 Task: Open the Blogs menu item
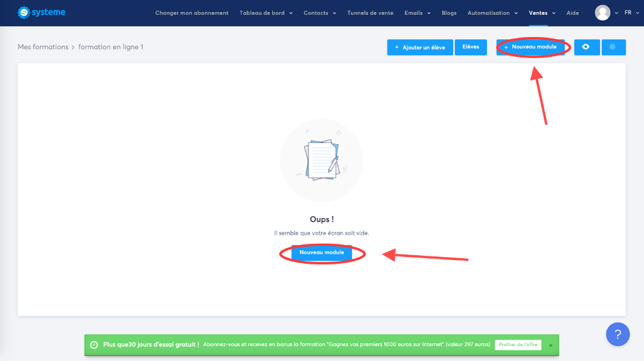click(449, 13)
